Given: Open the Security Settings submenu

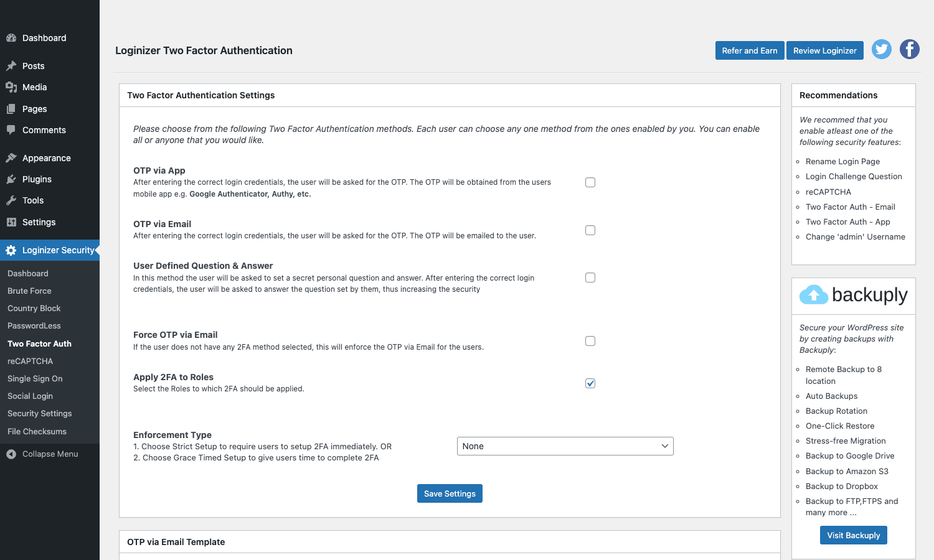Looking at the screenshot, I should [x=40, y=413].
